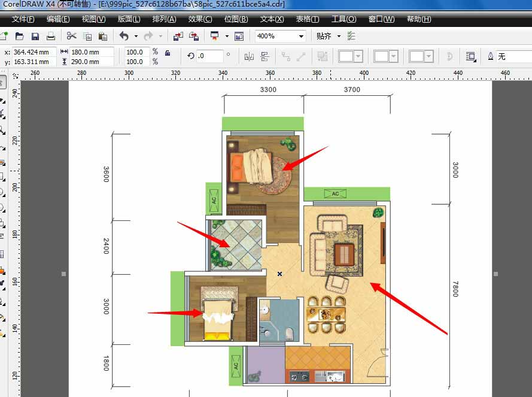This screenshot has width=532, height=397.
Task: Click the rotation angle field showing .0
Action: click(209, 56)
